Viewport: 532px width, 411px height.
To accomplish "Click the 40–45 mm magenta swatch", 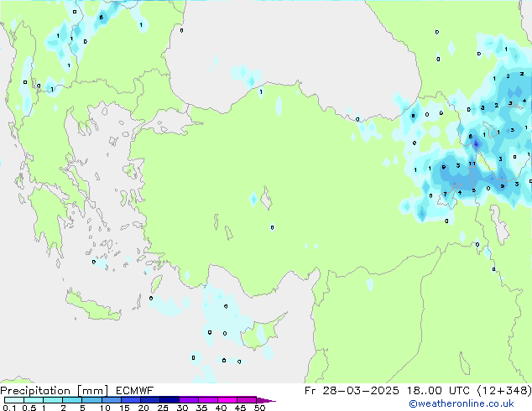I will point(227,400).
